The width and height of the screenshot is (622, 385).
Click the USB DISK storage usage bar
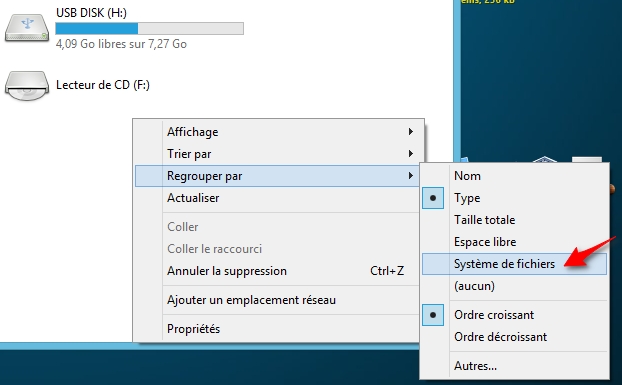click(x=150, y=29)
